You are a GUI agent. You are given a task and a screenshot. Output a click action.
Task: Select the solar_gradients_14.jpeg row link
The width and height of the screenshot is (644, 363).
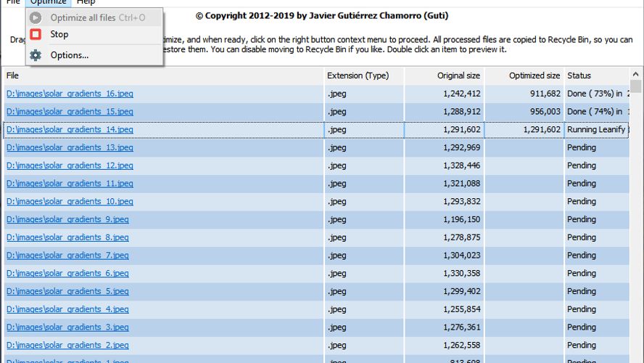click(x=70, y=129)
